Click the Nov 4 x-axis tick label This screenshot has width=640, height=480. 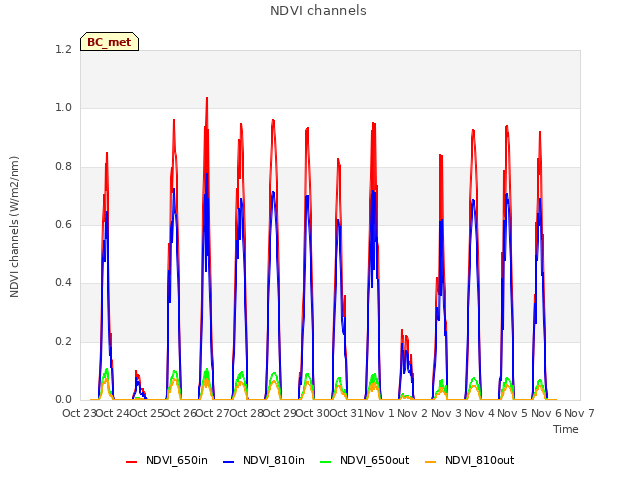tap(479, 413)
